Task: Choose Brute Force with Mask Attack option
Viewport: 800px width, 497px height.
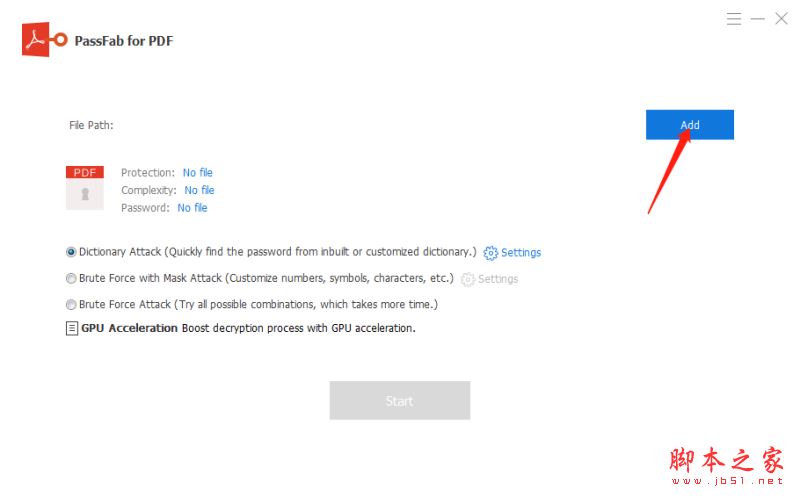Action: (x=71, y=278)
